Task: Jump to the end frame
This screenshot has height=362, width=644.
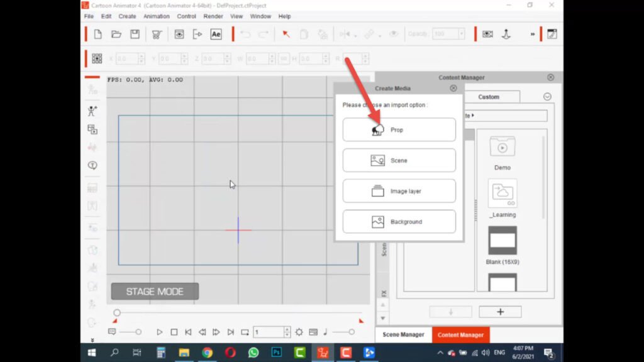Action: [230, 332]
